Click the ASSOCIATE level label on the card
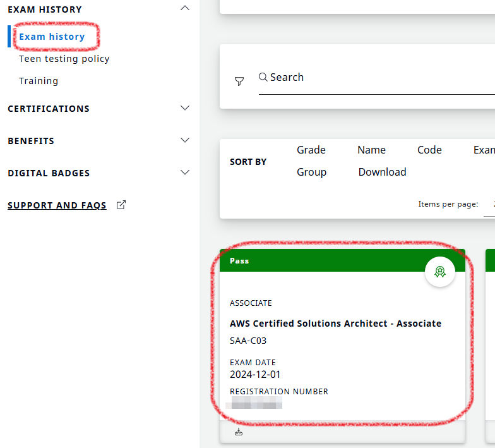 tap(251, 303)
